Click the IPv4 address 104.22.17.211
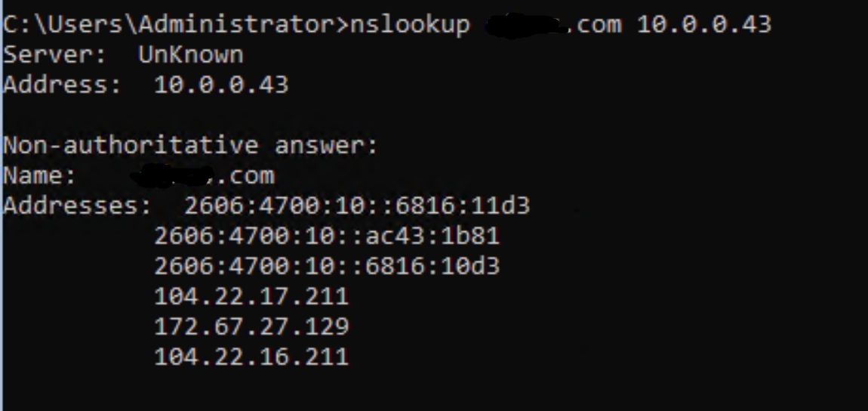This screenshot has width=868, height=411. (x=251, y=296)
